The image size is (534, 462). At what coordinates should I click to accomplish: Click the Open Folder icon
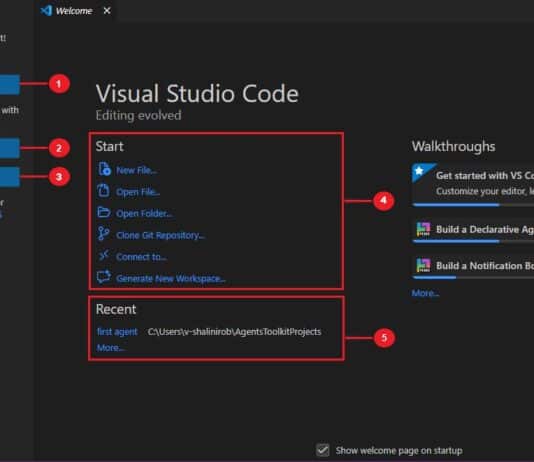tap(104, 212)
